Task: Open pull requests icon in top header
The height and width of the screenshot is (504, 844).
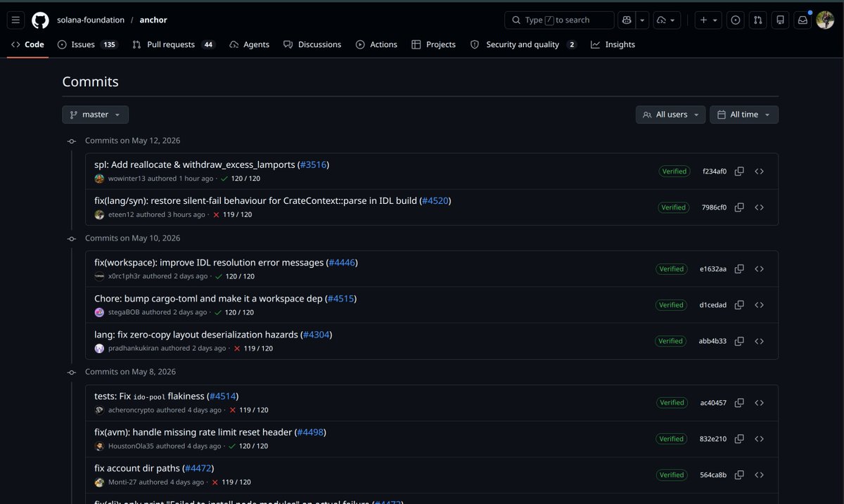Action: pos(757,20)
